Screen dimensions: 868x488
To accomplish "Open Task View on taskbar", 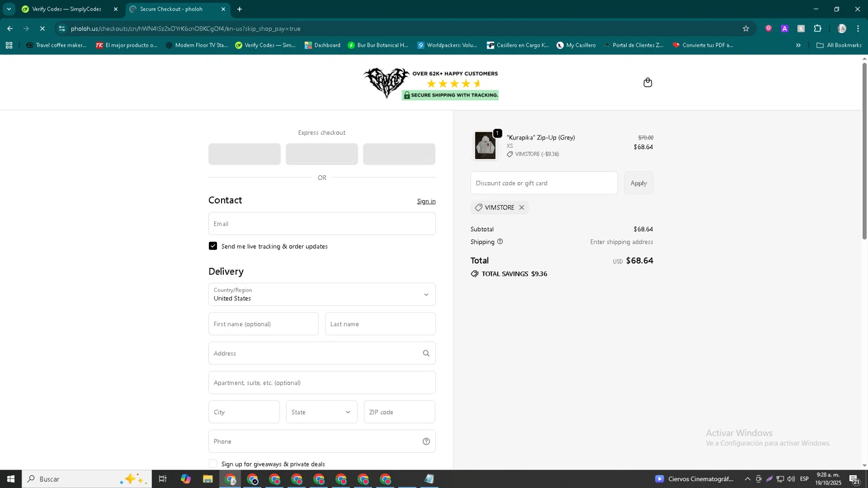I will point(163,479).
